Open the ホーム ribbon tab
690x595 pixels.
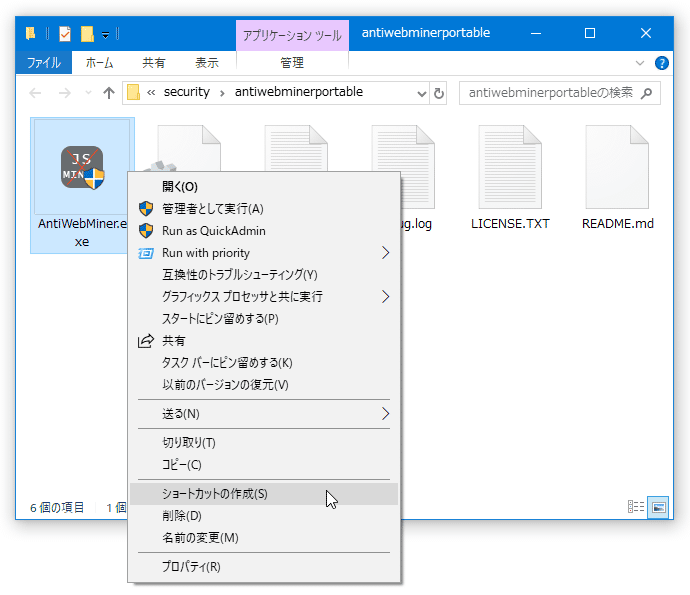click(99, 62)
